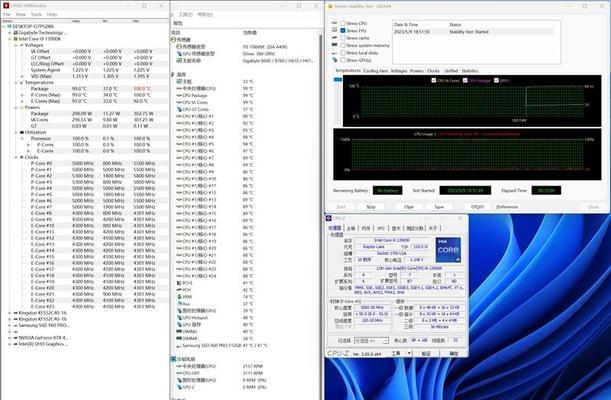Click the Powers section icon in HWMonitor

click(x=22, y=107)
